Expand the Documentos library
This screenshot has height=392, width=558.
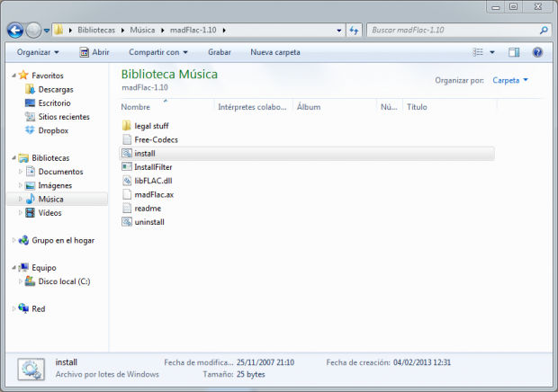(21, 172)
